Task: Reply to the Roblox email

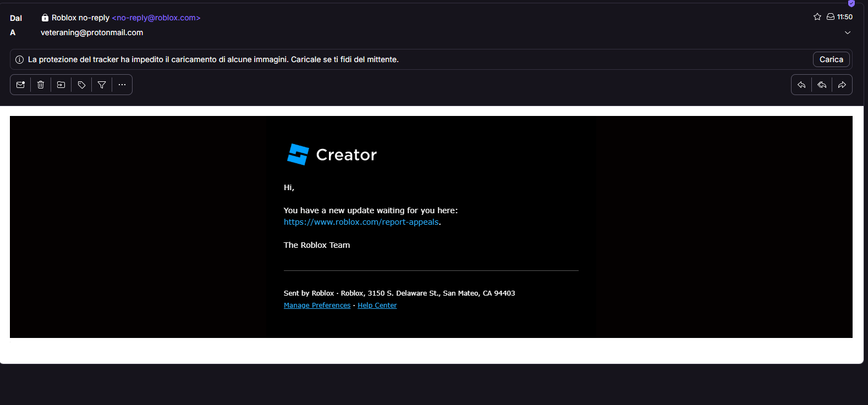Action: click(801, 85)
